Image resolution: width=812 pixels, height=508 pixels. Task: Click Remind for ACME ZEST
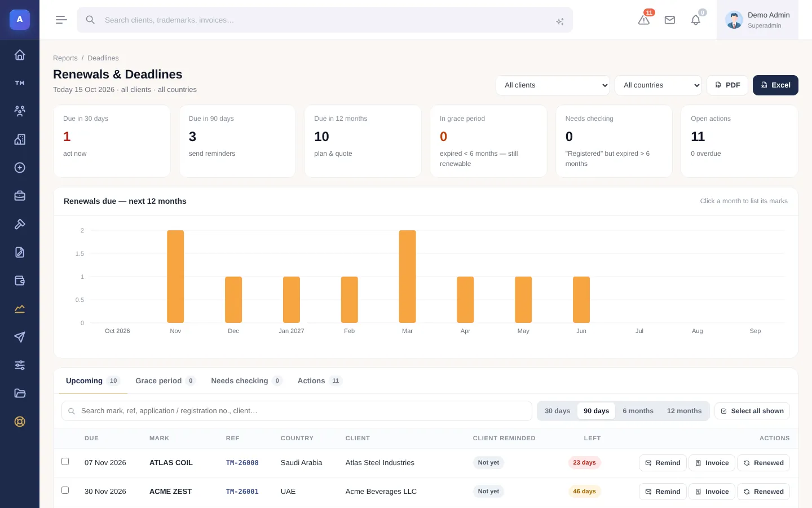[x=663, y=492]
